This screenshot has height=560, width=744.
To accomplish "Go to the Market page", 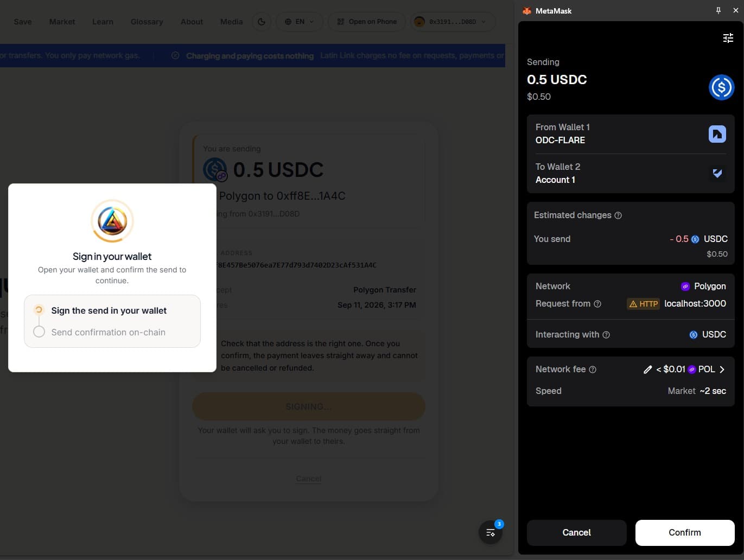I will click(x=62, y=22).
